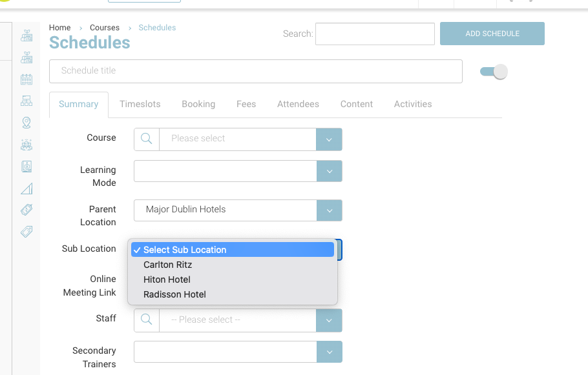588x375 pixels.
Task: Open the Learning Mode dropdown
Action: click(x=329, y=172)
